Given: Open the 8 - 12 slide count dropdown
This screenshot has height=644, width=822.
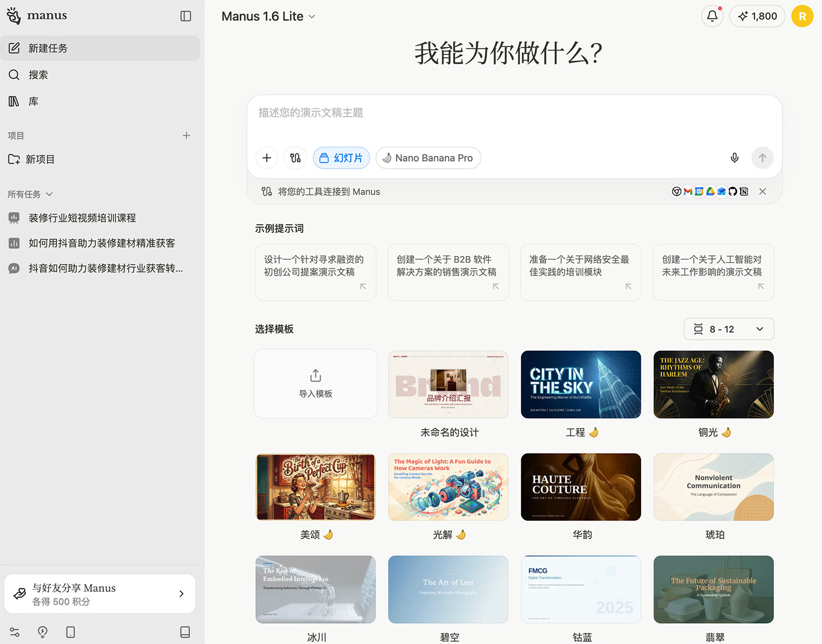Looking at the screenshot, I should 729,329.
